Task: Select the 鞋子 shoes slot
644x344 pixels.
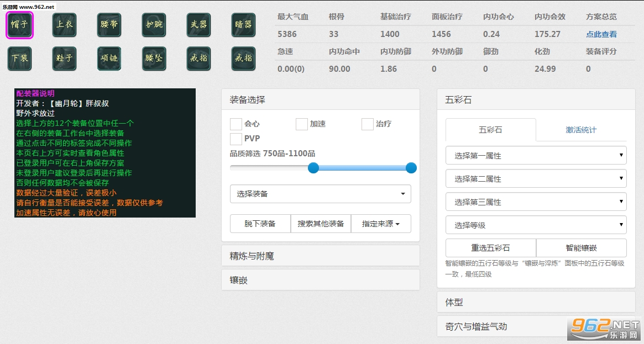Action: pos(64,59)
